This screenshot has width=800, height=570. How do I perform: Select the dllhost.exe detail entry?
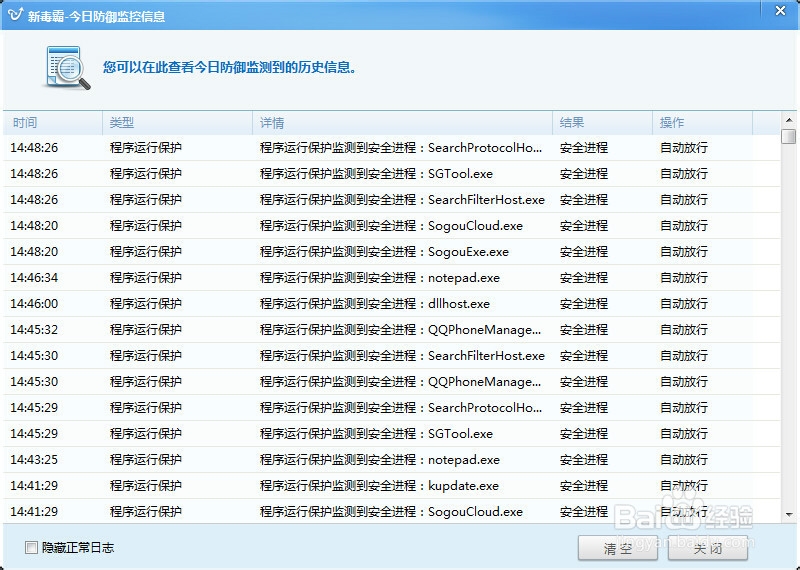(374, 304)
